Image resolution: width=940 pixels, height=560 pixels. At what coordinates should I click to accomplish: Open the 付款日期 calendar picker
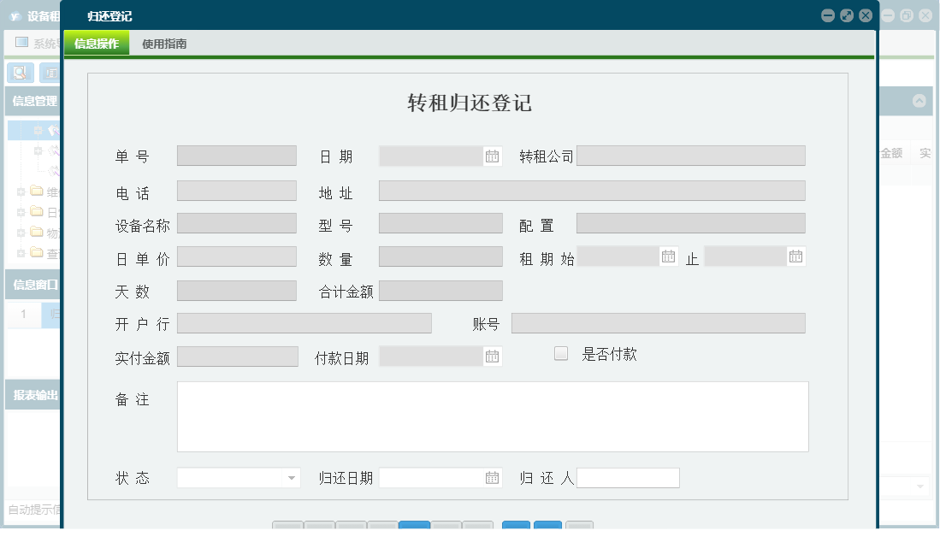(x=492, y=356)
